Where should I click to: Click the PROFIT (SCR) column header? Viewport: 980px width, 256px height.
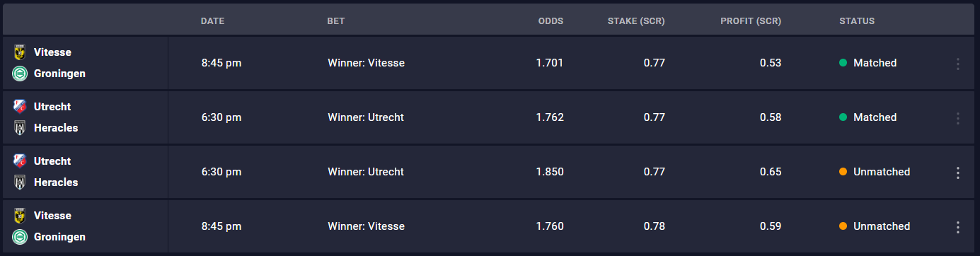click(x=751, y=21)
